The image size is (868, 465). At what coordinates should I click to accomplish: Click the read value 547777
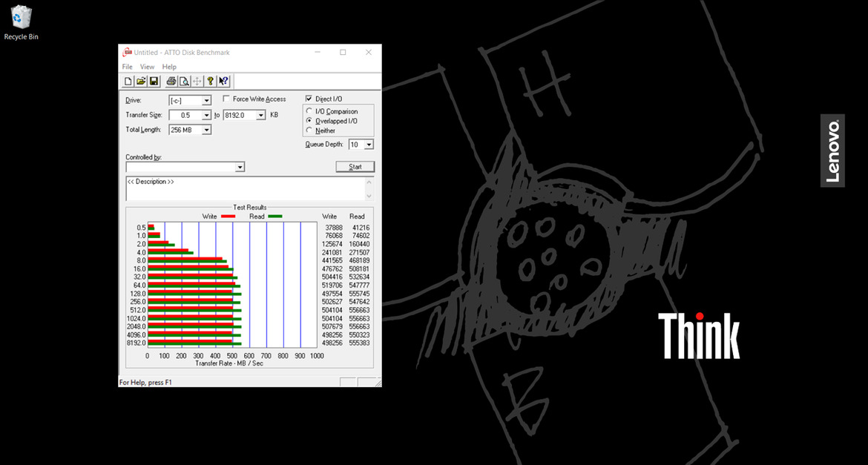(x=359, y=285)
